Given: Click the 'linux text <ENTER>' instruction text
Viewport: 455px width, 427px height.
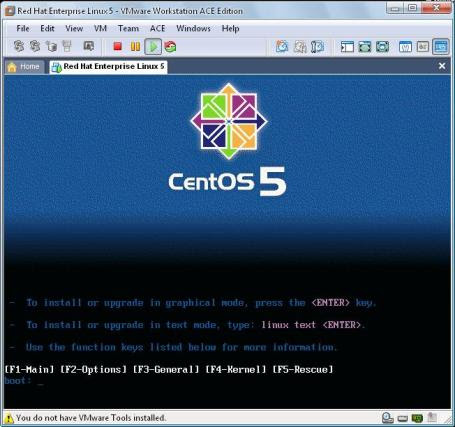Looking at the screenshot, I should [x=311, y=325].
